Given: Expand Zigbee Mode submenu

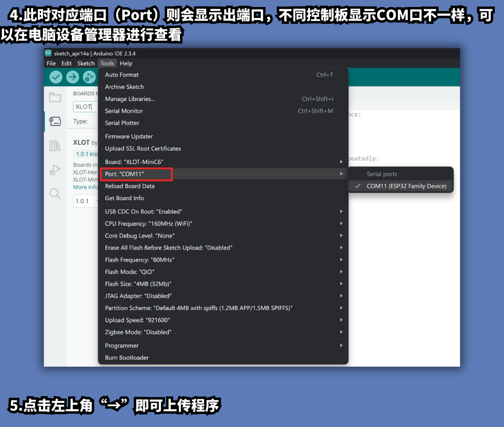Looking at the screenshot, I should point(223,332).
